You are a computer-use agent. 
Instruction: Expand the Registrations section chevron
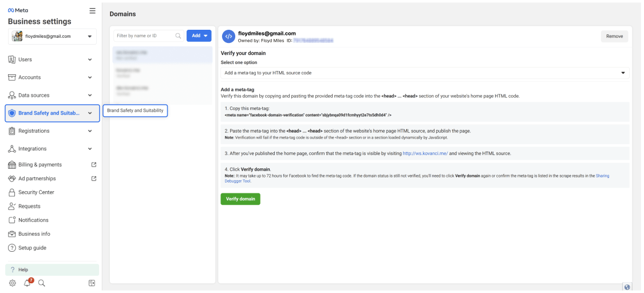(x=90, y=131)
